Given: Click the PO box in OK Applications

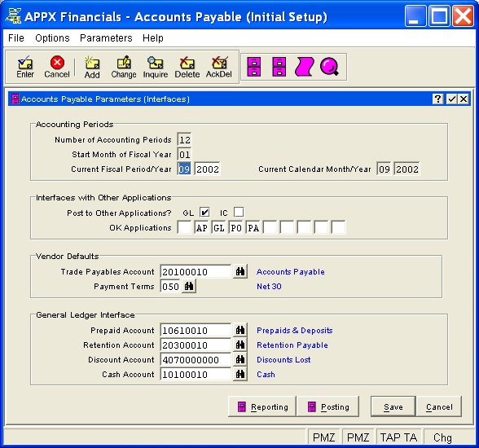Looking at the screenshot, I should click(236, 227).
